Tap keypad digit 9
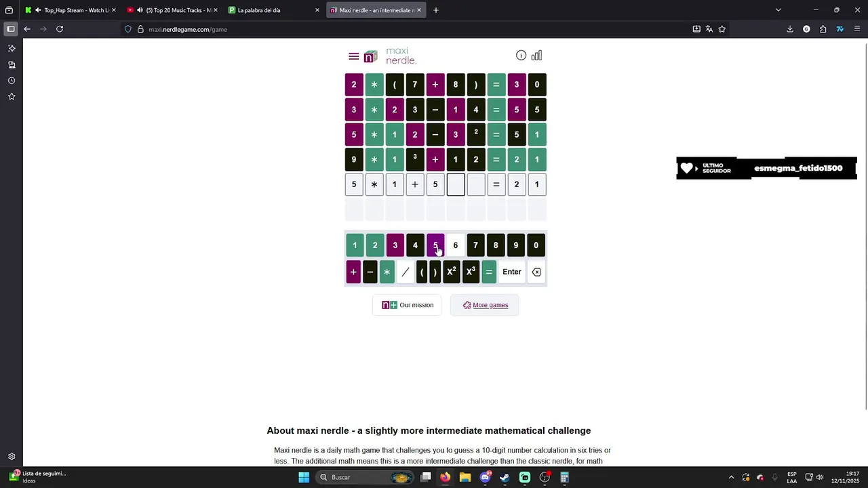 [515, 245]
